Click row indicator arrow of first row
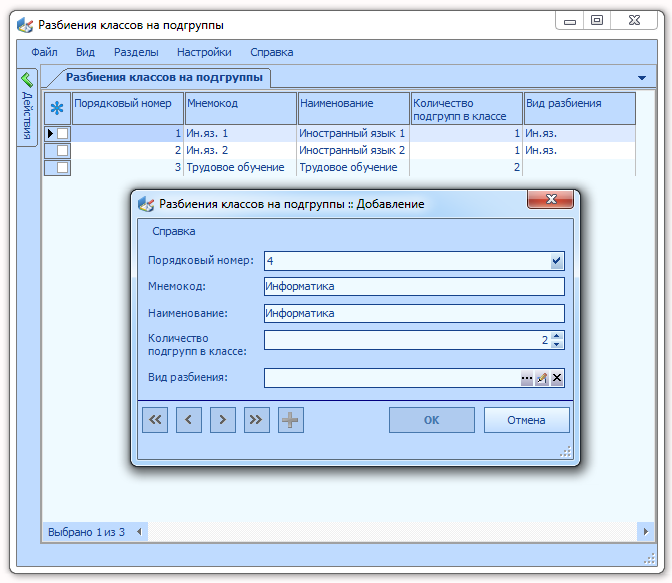The image size is (672, 583). (x=50, y=133)
